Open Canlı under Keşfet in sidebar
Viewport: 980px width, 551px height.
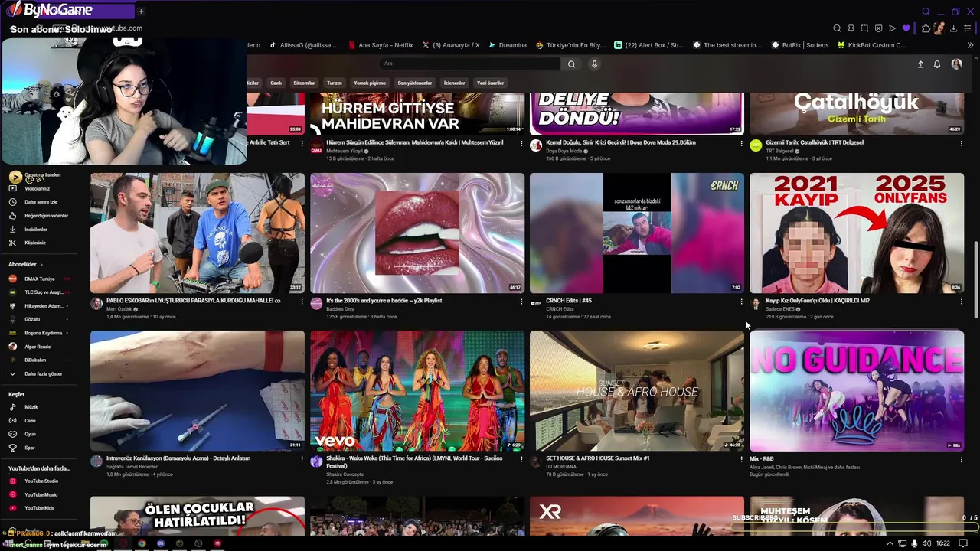pos(30,421)
